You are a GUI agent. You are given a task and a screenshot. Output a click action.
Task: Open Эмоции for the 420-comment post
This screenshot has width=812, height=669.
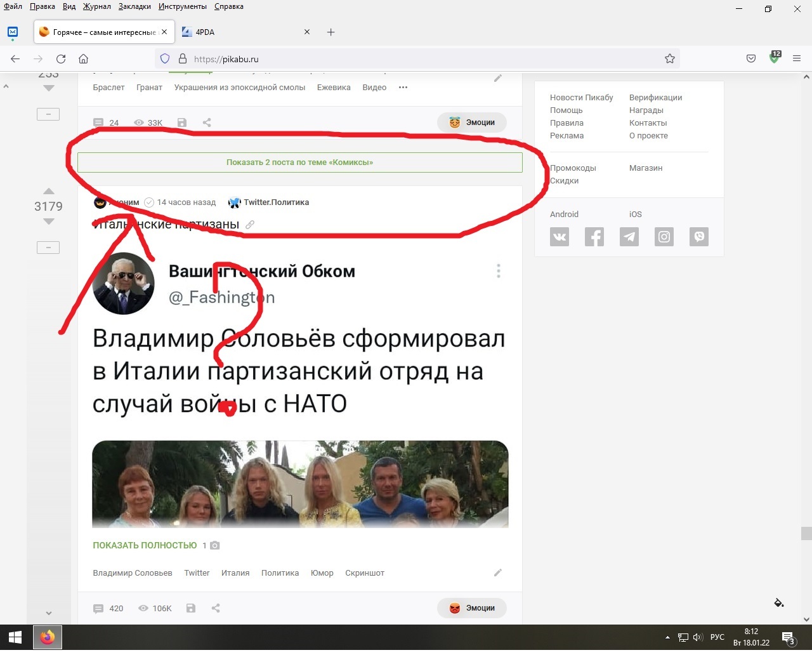pos(472,608)
